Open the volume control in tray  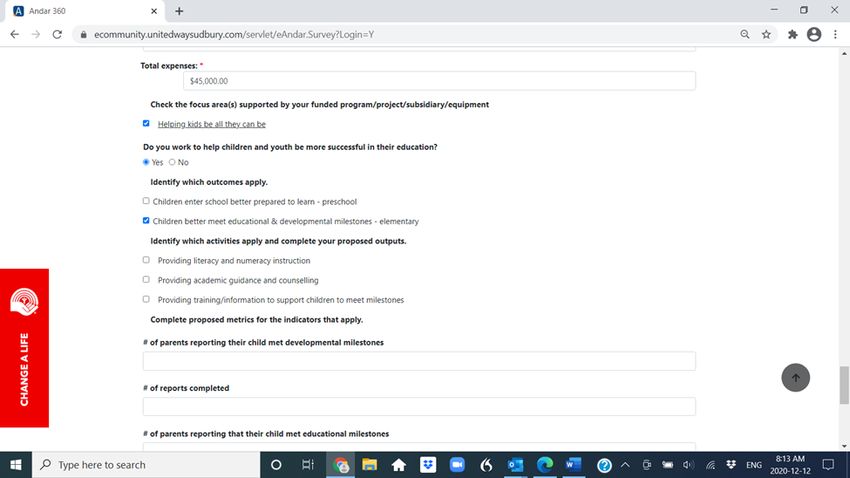coord(688,464)
